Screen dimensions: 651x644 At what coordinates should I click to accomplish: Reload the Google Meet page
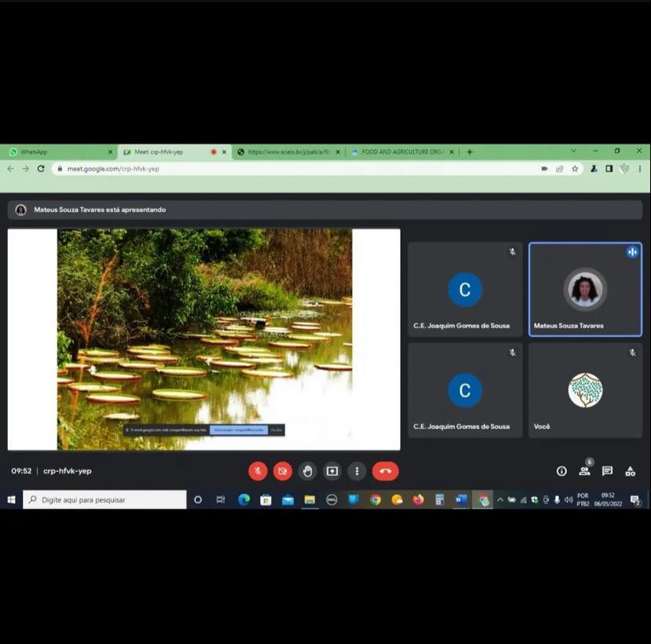(x=41, y=169)
